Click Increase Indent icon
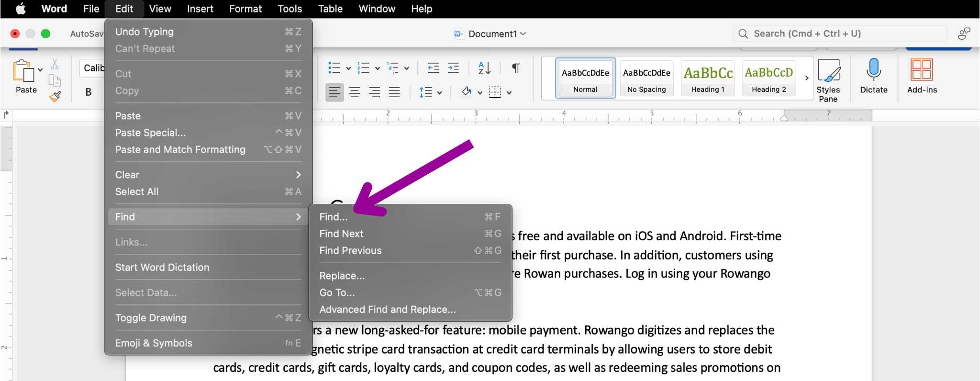Viewport: 980px width, 381px height. coord(453,68)
